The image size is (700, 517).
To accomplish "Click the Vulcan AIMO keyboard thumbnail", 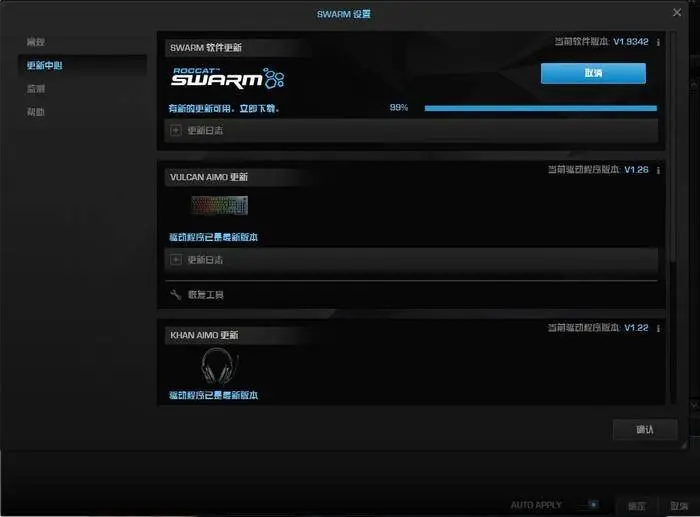I will coord(219,205).
